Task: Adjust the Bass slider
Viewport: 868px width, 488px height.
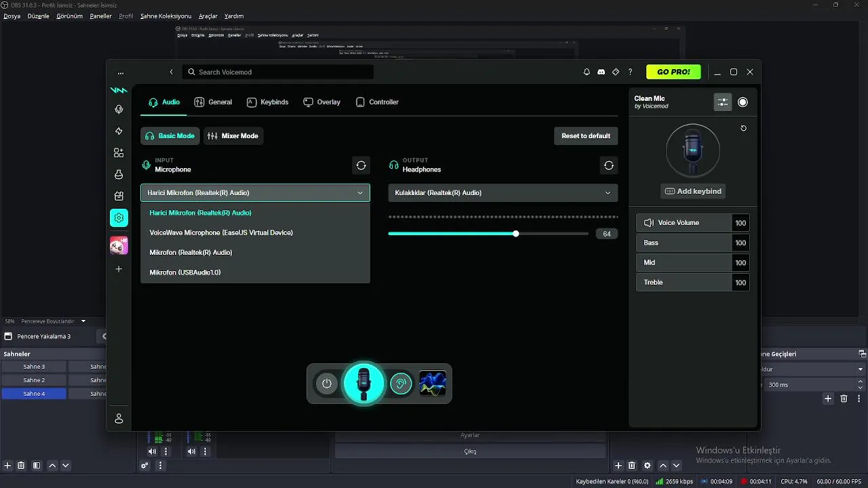Action: [692, 243]
